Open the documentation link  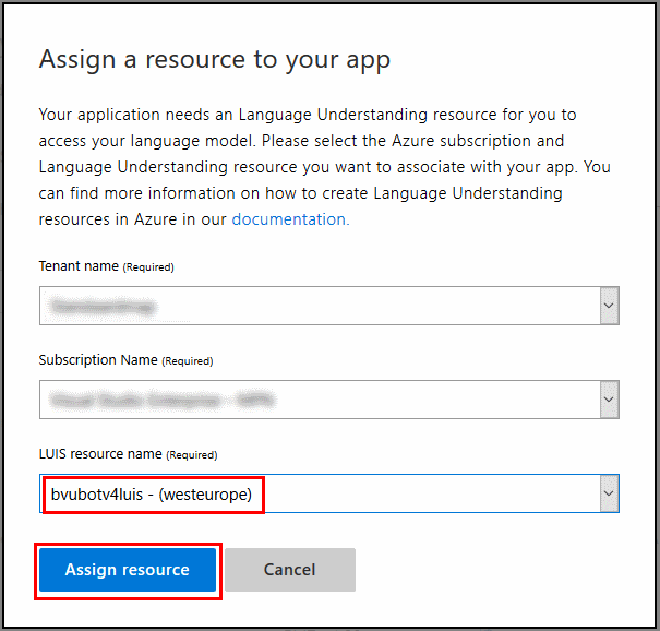(x=290, y=219)
